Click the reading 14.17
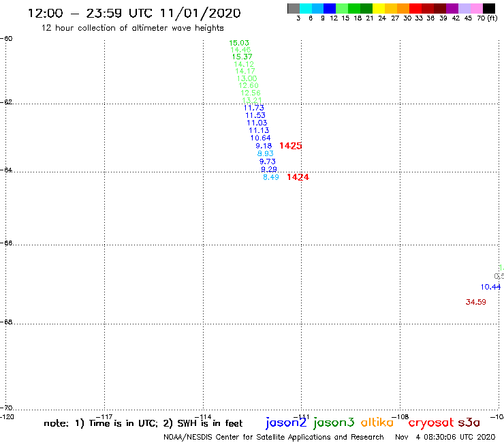The height and width of the screenshot is (443, 504). (245, 71)
